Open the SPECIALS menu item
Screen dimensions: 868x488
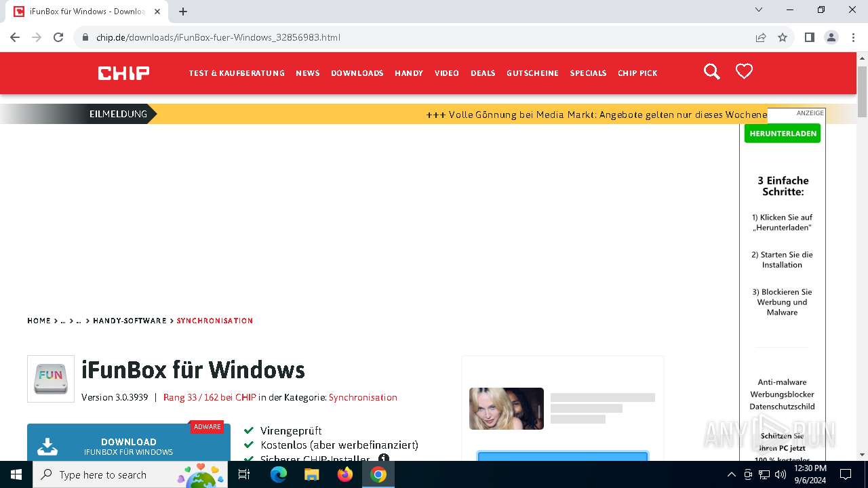click(x=588, y=73)
